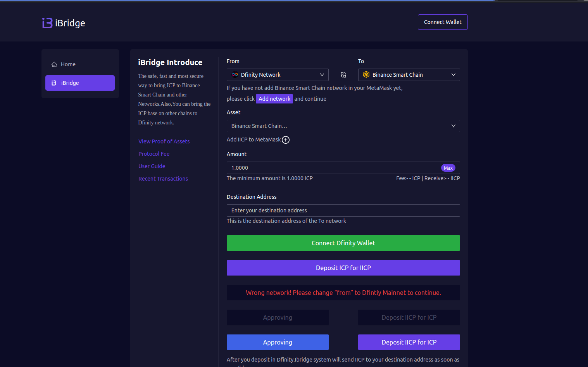
Task: Click 'Add IICP to MetaMask' text
Action: coord(254,140)
